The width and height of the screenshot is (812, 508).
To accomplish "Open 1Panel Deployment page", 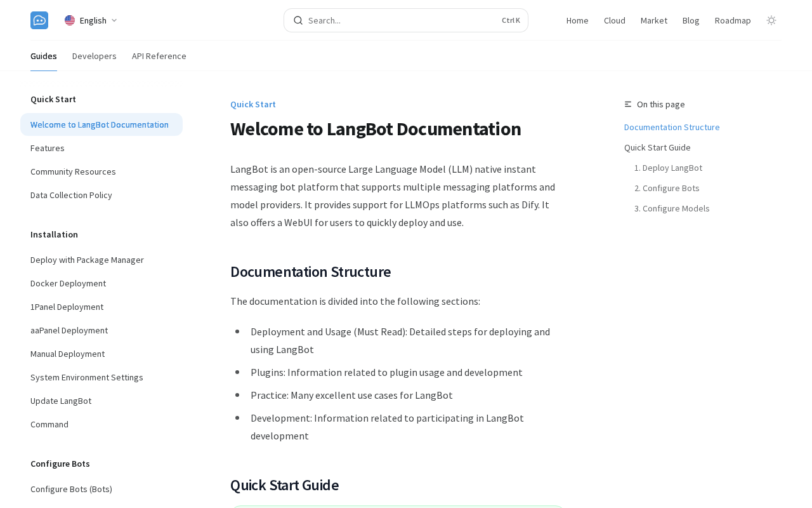I will (101, 307).
